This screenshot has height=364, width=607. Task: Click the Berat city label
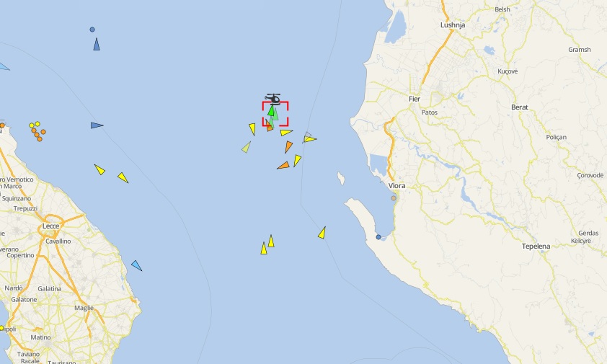pyautogui.click(x=520, y=107)
